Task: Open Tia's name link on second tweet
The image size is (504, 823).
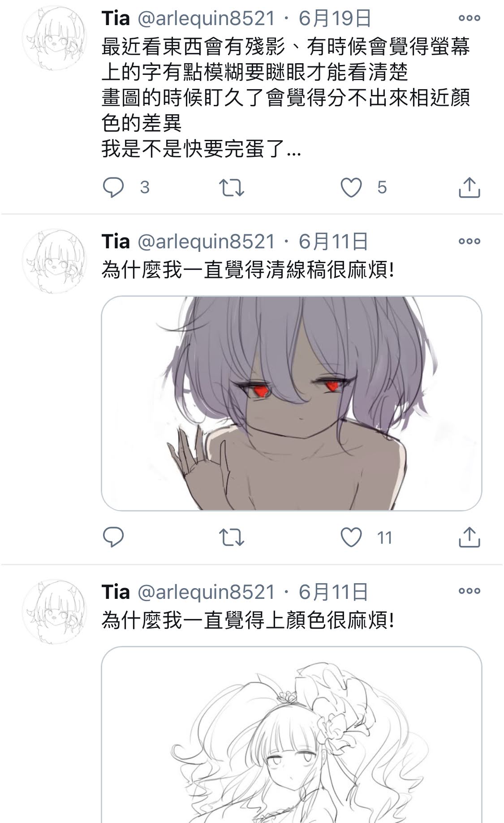Action: tap(116, 241)
